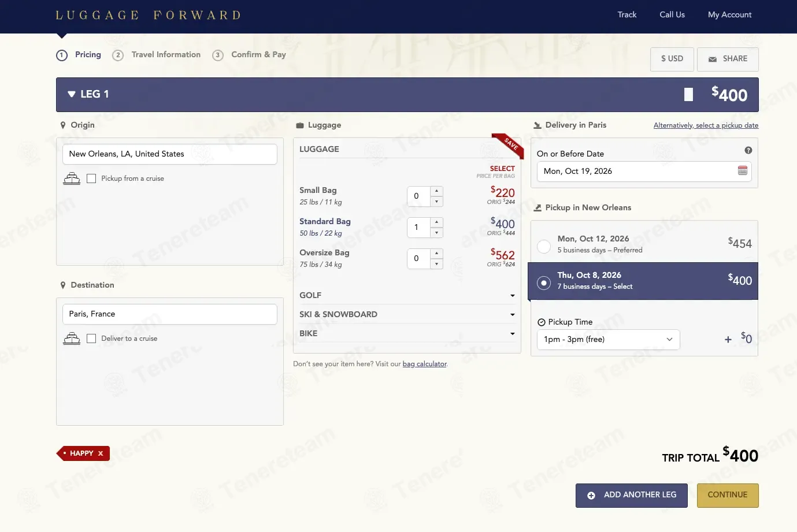This screenshot has height=532, width=797.
Task: Choose the Thu, Oct 8, 2026 pickup radio
Action: (544, 283)
